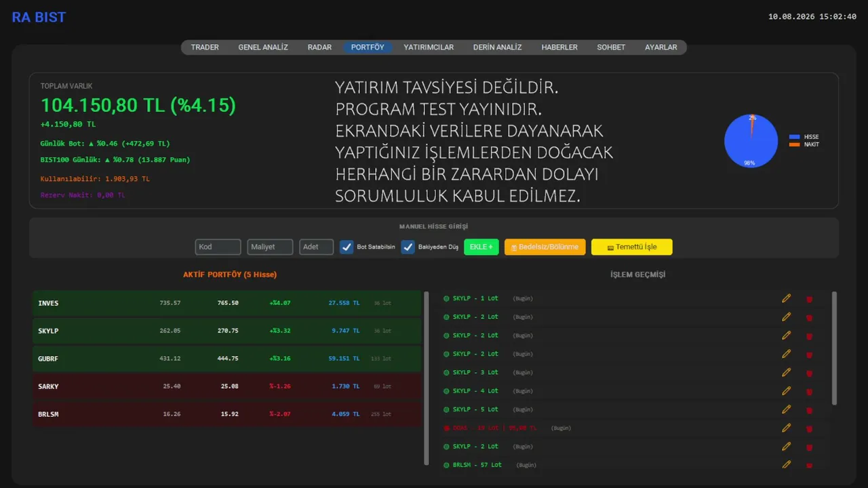Delete the SKYLP - 3 Lot transaction

click(x=809, y=373)
